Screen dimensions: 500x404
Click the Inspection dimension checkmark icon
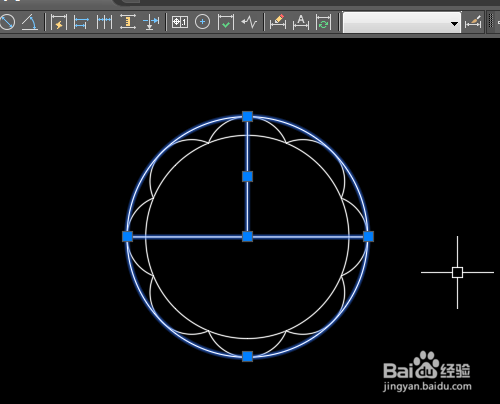tap(226, 23)
